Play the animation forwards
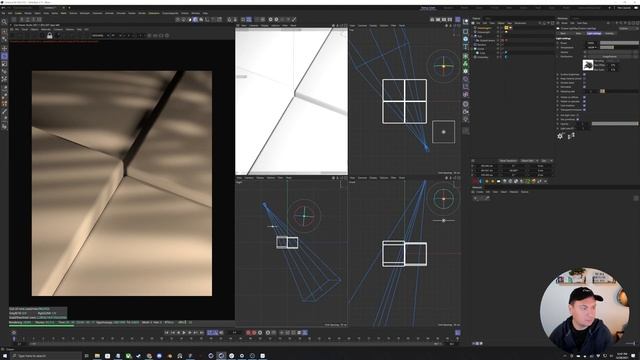Image resolution: width=640 pixels, height=360 pixels. [184, 333]
